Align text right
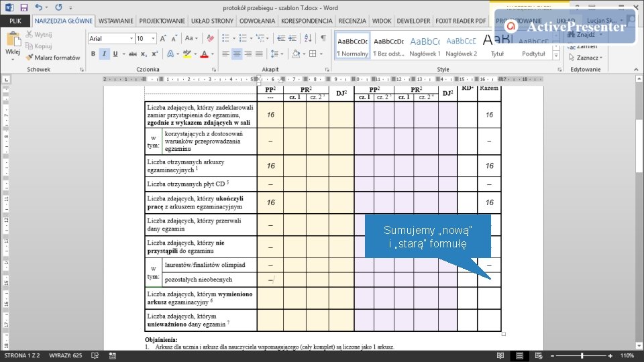The width and height of the screenshot is (644, 362). (248, 54)
